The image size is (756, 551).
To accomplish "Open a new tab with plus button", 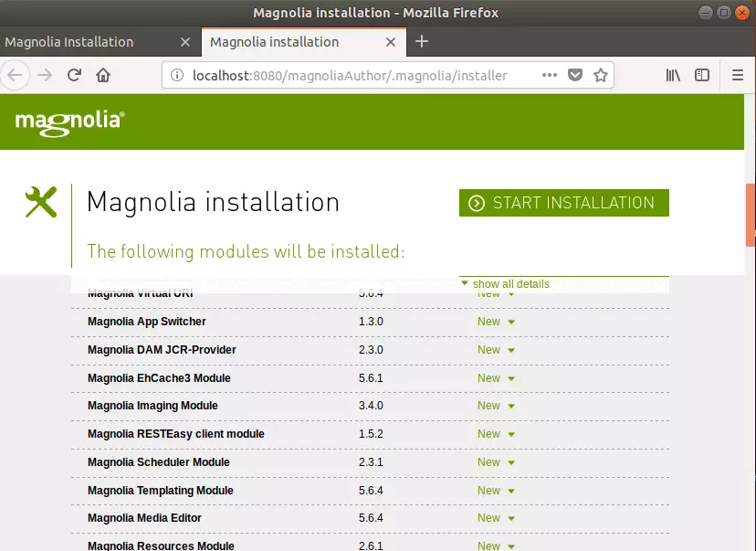I will click(x=422, y=41).
